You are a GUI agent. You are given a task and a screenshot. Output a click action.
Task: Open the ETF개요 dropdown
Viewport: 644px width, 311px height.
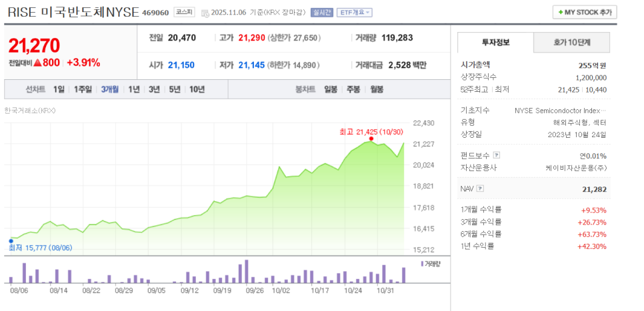(x=354, y=13)
